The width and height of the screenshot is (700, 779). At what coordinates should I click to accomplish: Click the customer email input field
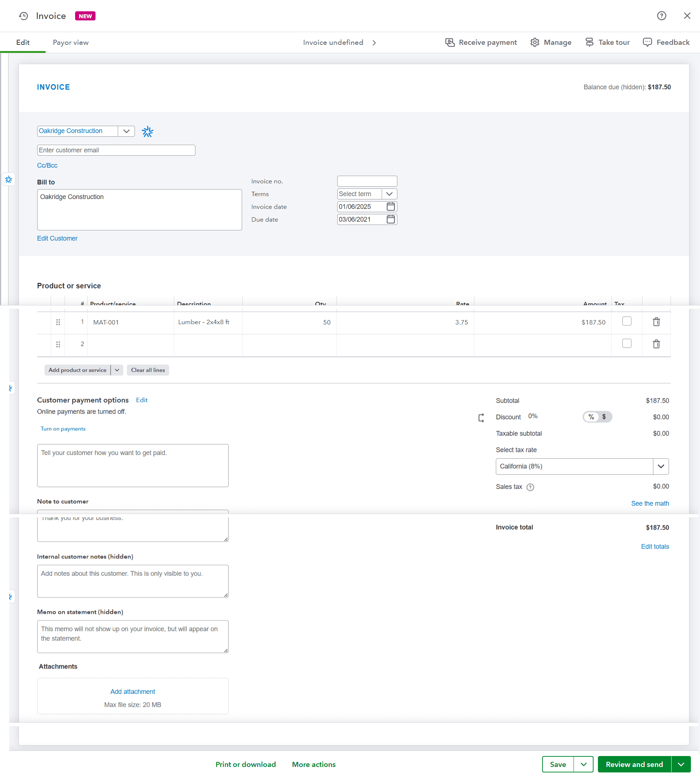tap(116, 150)
